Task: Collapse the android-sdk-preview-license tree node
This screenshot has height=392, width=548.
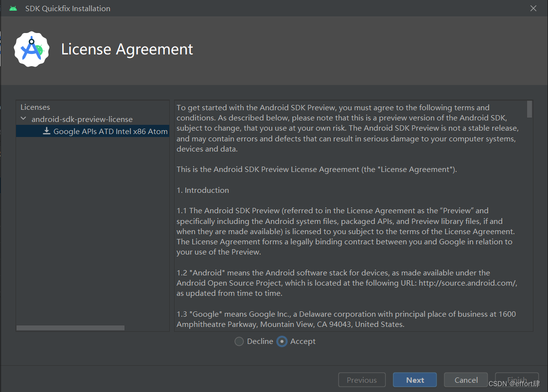Action: 23,119
